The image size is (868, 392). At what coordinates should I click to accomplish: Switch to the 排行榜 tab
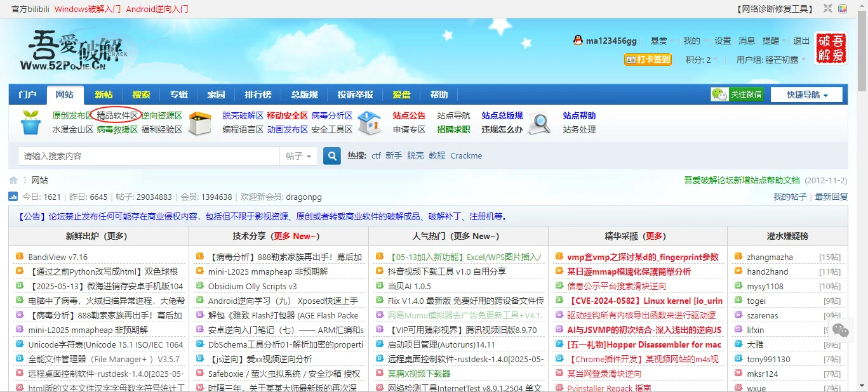point(257,93)
